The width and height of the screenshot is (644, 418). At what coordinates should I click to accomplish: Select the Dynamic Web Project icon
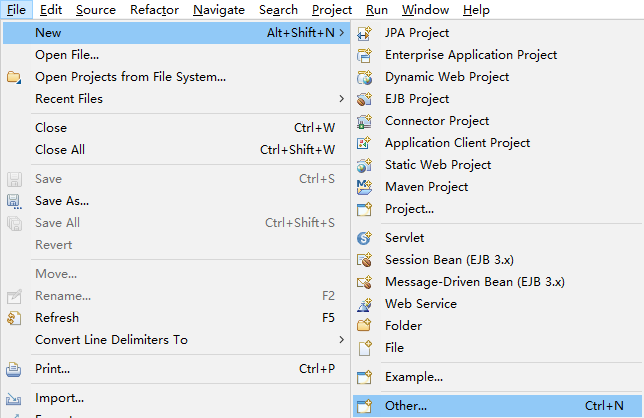point(365,77)
